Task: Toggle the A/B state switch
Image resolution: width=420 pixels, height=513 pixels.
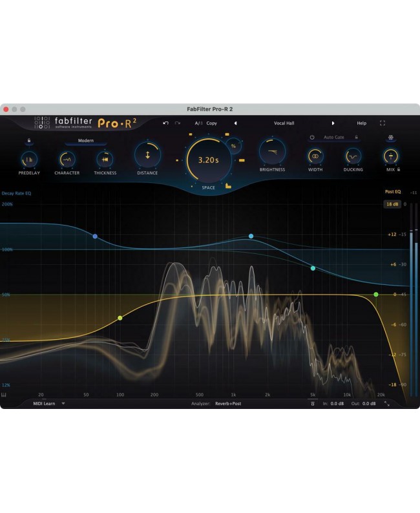Action: tap(198, 123)
